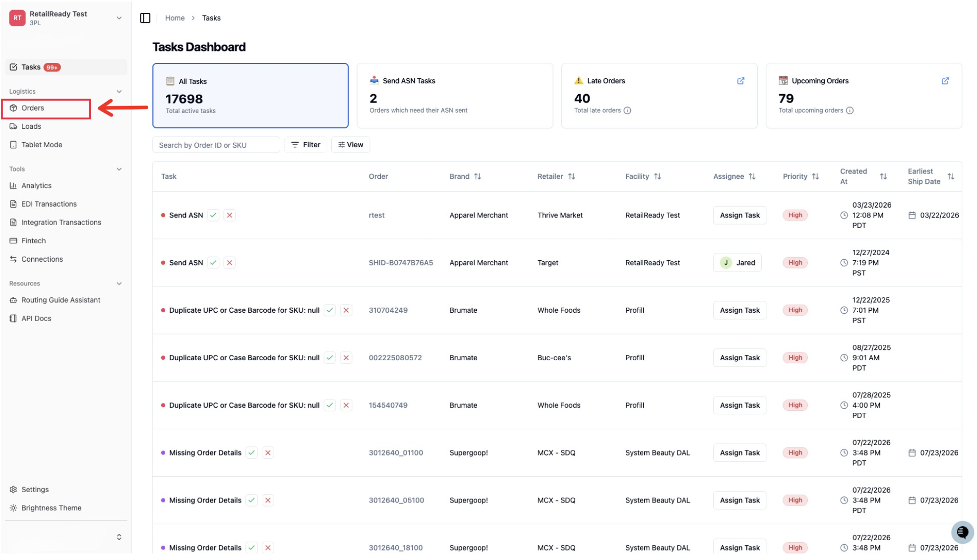Sort by Priority column arrows

point(815,176)
